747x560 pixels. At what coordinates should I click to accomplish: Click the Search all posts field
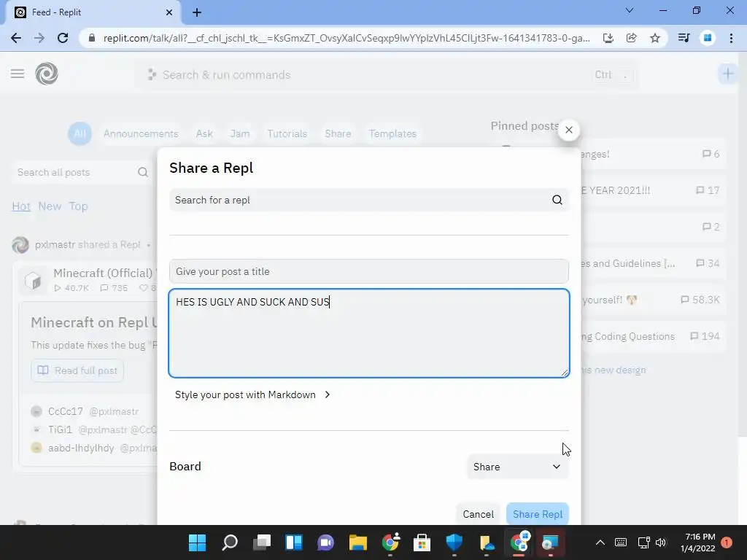82,172
